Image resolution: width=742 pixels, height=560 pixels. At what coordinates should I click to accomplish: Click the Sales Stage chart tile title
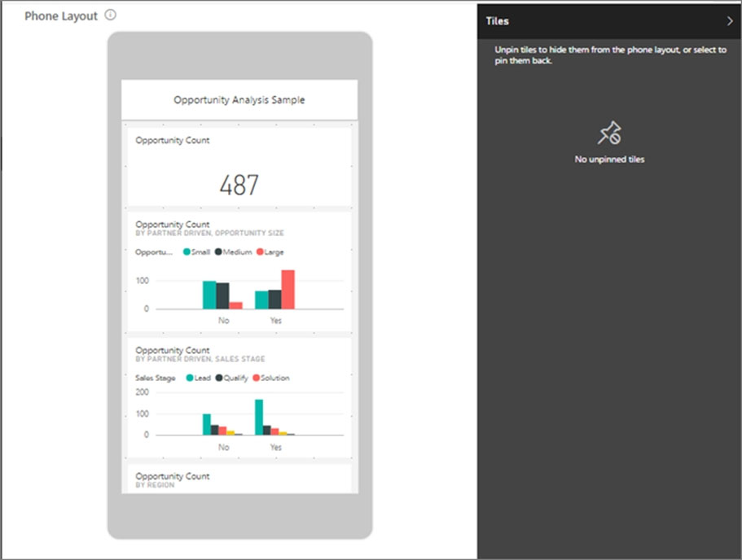tap(173, 350)
